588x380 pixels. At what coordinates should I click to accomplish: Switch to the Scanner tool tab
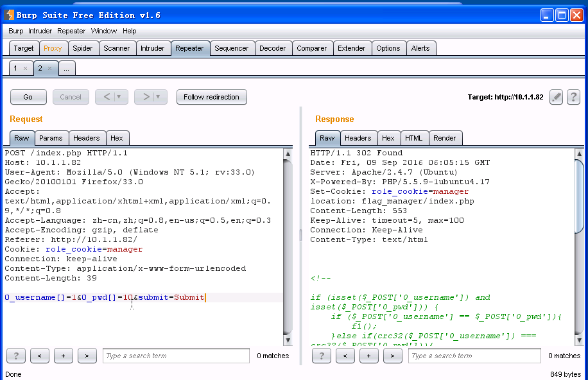tap(117, 48)
